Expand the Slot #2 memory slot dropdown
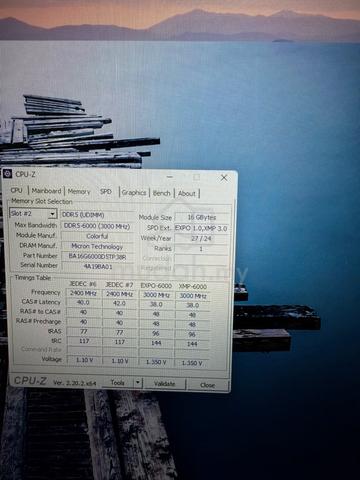The height and width of the screenshot is (480, 360). pyautogui.click(x=52, y=214)
